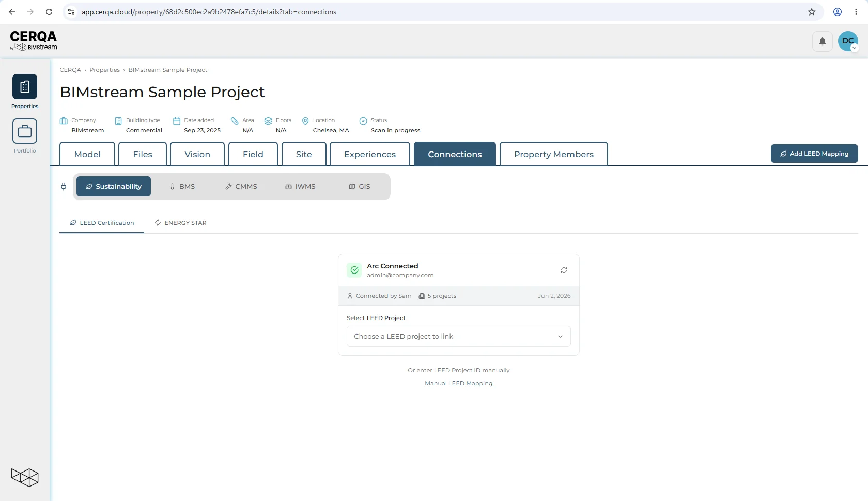Screen dimensions: 868x501
Task: Click the plug icon beside the Sustainability tab
Action: click(64, 187)
